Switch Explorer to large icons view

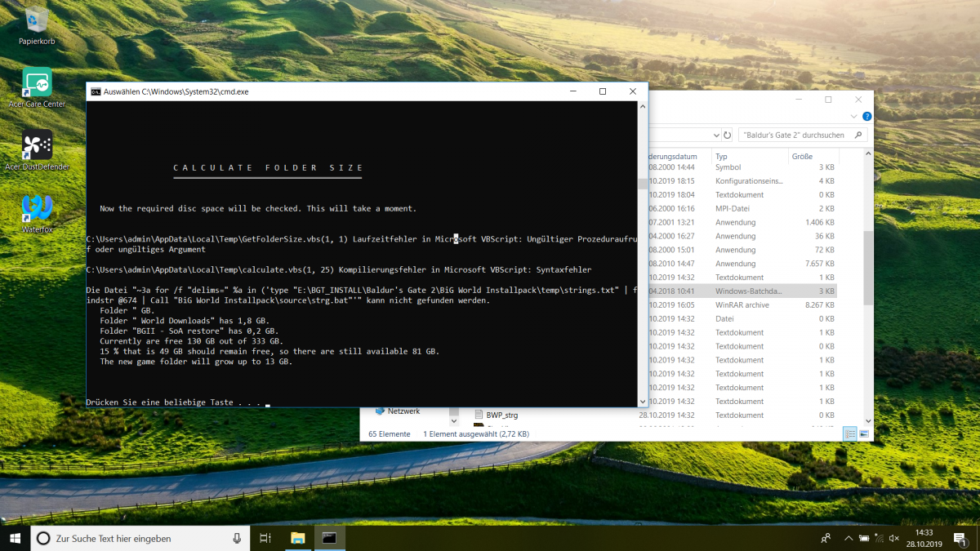click(863, 434)
